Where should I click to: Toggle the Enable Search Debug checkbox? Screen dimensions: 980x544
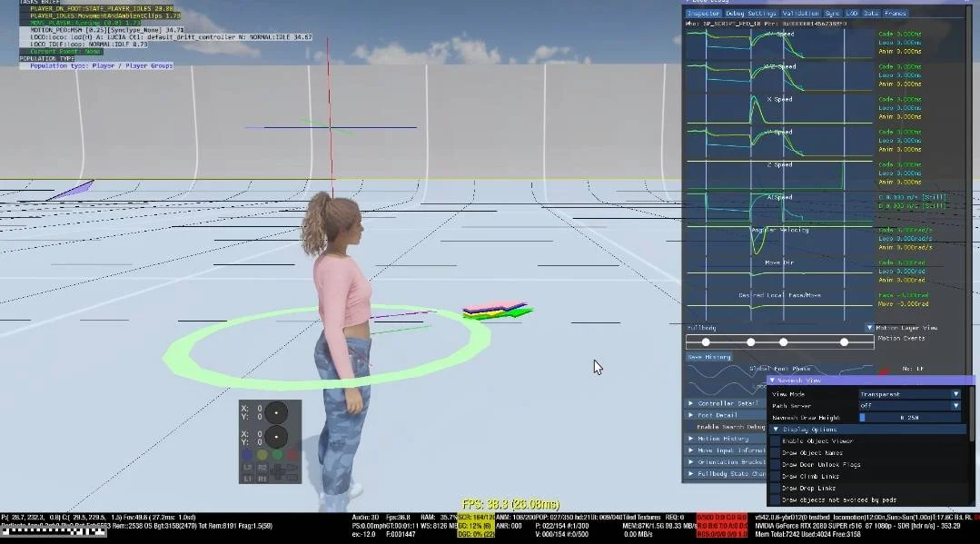(690, 427)
